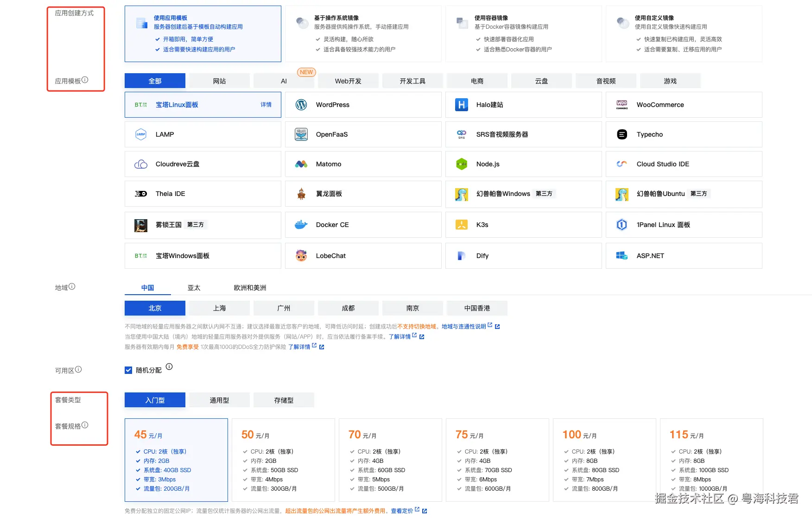
Task: Open the AI template category
Action: (284, 81)
